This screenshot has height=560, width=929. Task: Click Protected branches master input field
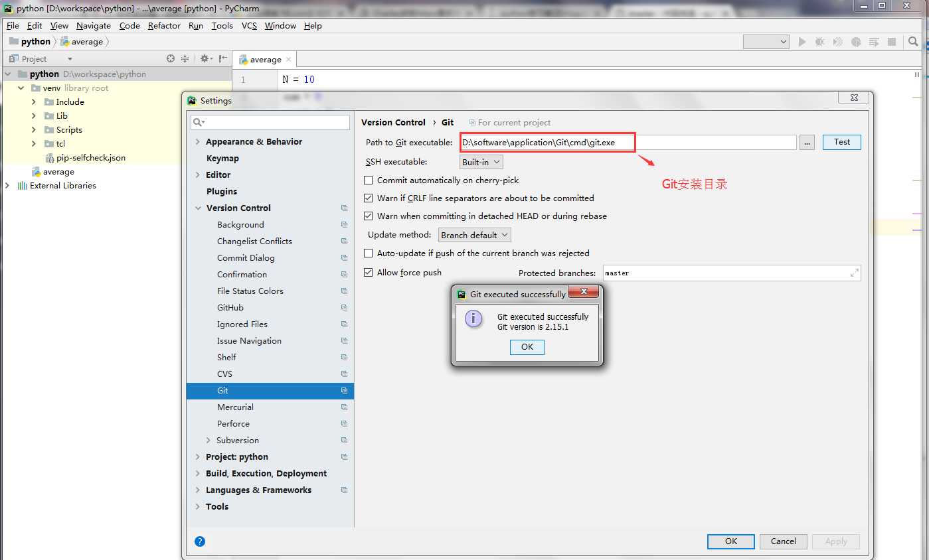[x=732, y=273]
